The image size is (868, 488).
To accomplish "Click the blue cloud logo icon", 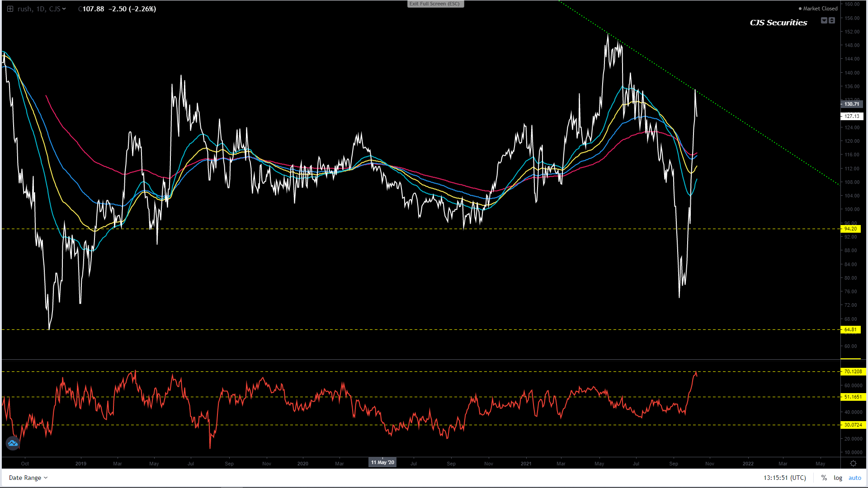I will pos(13,443).
